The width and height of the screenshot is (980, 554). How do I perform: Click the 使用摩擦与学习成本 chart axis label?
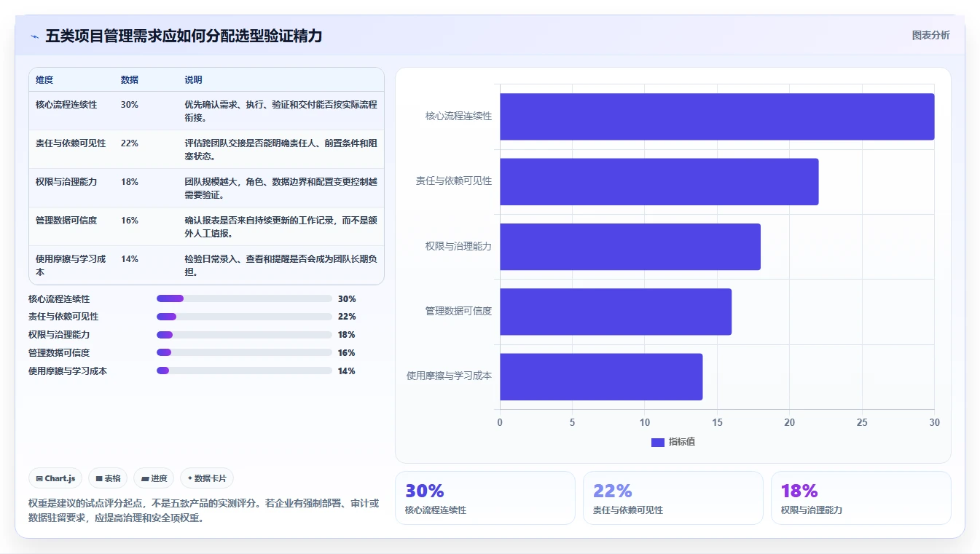pos(449,376)
